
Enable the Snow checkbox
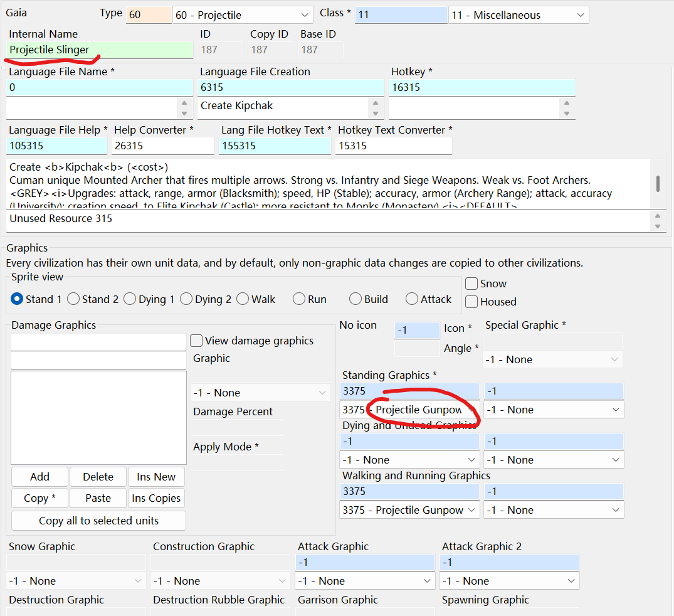point(471,284)
